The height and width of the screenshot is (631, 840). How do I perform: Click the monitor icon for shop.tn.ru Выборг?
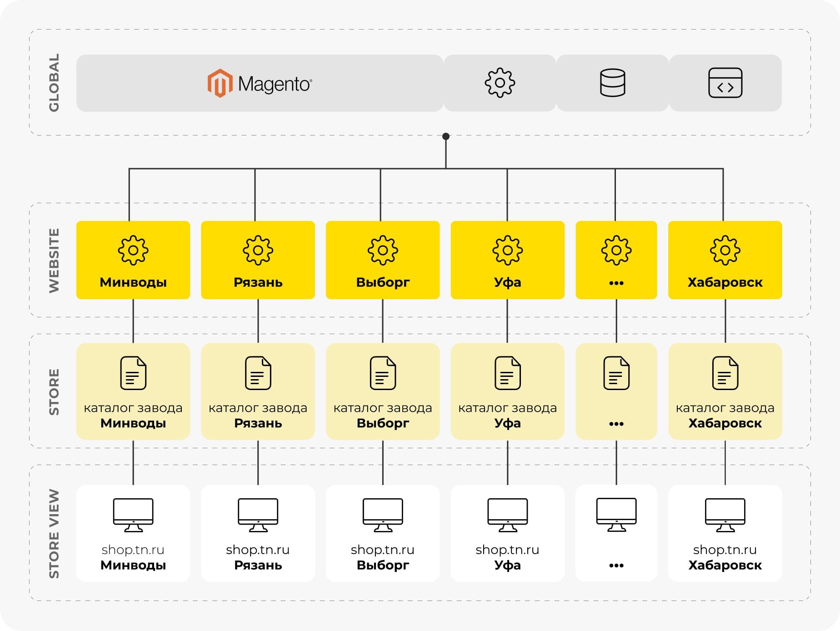[383, 515]
